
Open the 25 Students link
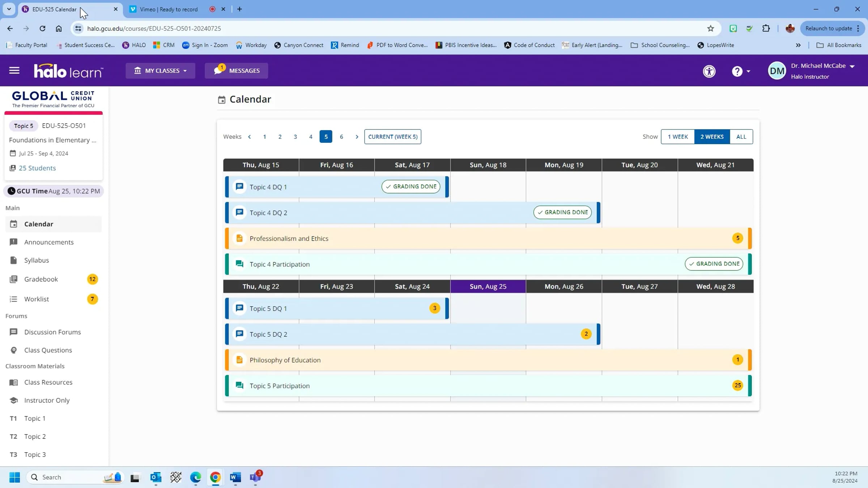(37, 168)
